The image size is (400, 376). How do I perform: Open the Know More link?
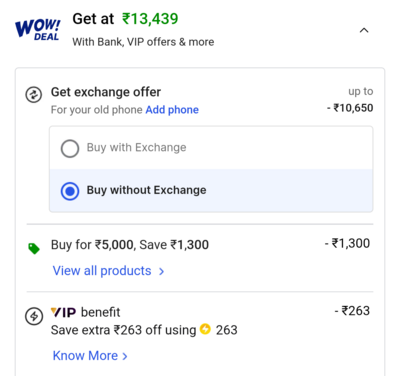pyautogui.click(x=85, y=356)
